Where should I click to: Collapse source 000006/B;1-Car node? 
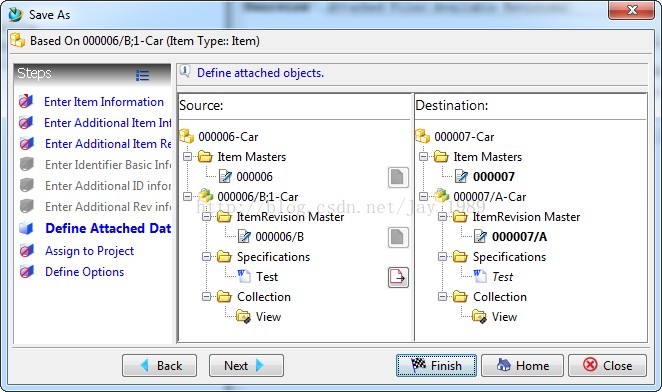[187, 196]
